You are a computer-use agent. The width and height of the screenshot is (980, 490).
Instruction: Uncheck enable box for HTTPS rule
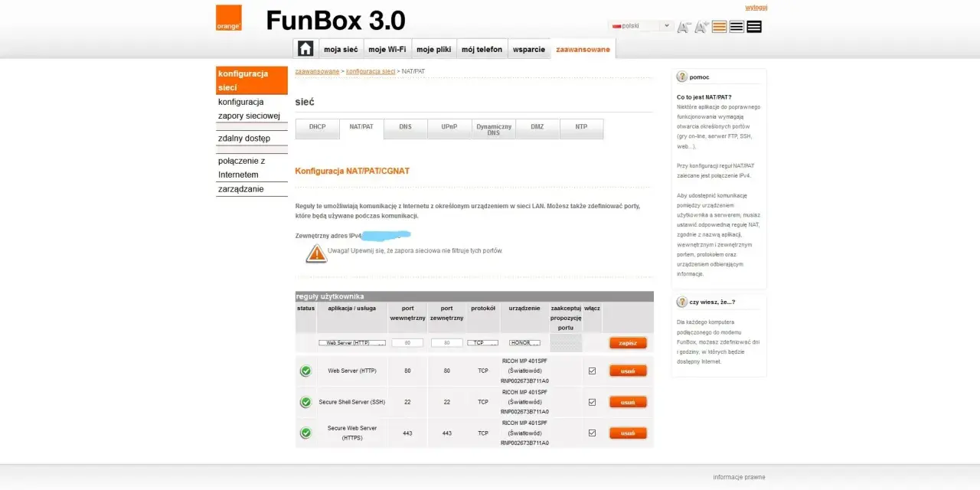592,433
